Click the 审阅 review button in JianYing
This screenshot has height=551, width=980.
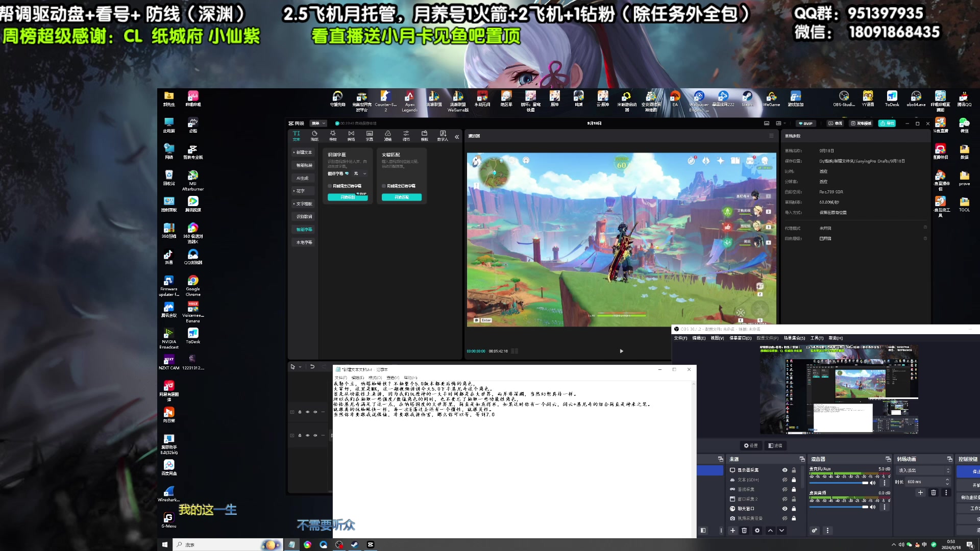(x=835, y=123)
